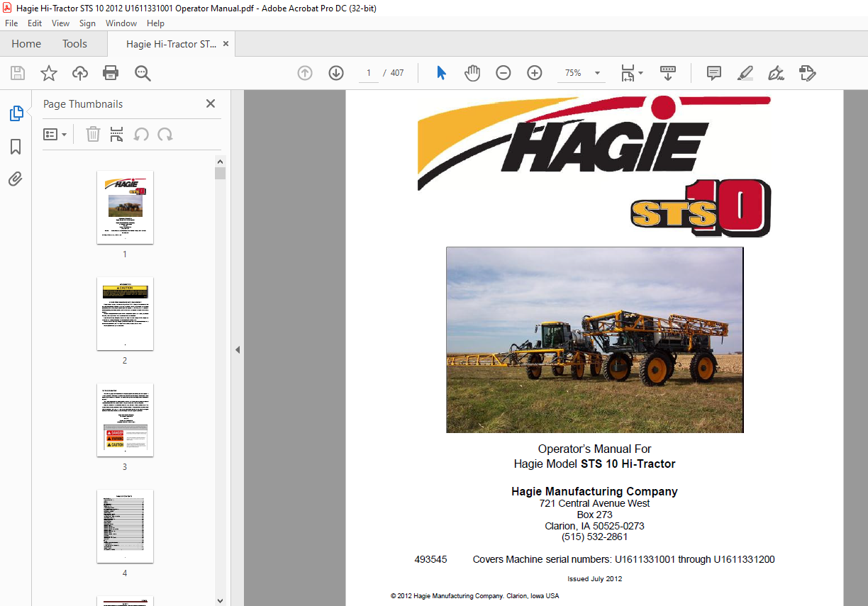
Task: Open the Help menu
Action: click(x=155, y=23)
